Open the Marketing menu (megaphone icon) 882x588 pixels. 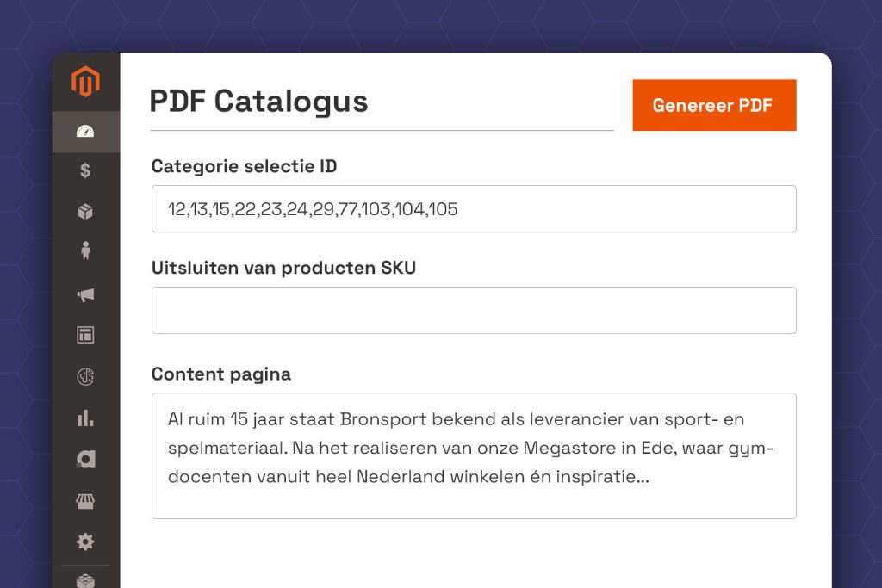click(85, 294)
